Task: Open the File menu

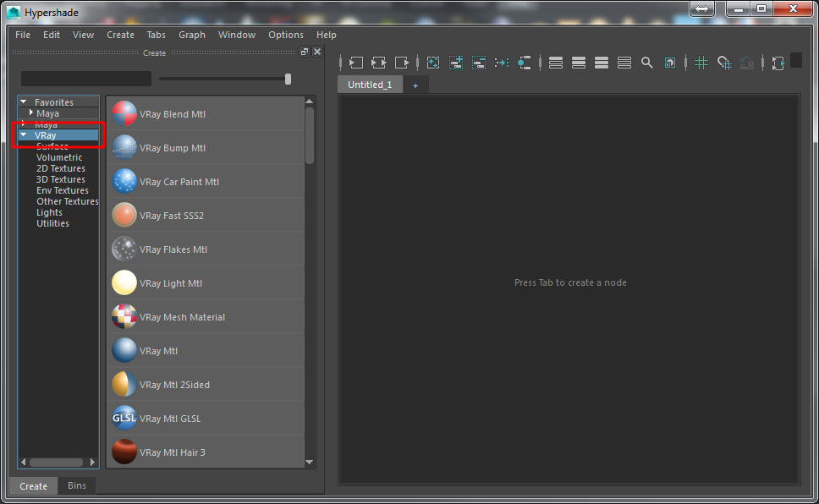Action: click(23, 35)
